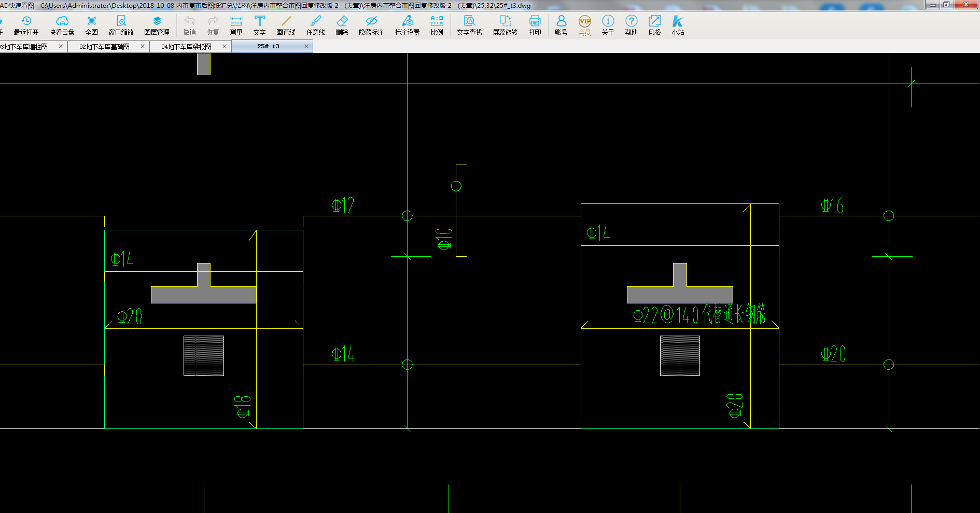Click the vertical Φ10 rebar label
Screen dimensions: 980x513
click(x=444, y=239)
